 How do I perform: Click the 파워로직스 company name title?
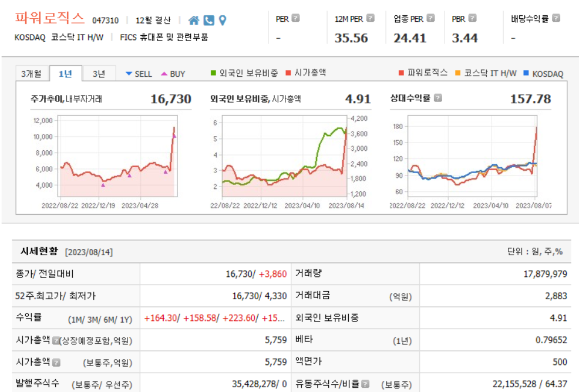pyautogui.click(x=50, y=18)
